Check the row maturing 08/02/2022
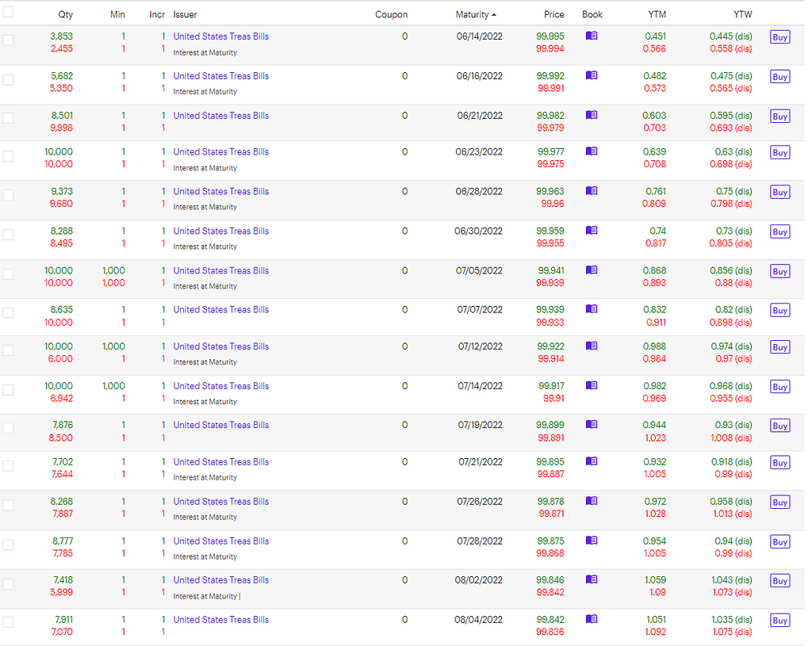This screenshot has width=812, height=646. (8, 584)
